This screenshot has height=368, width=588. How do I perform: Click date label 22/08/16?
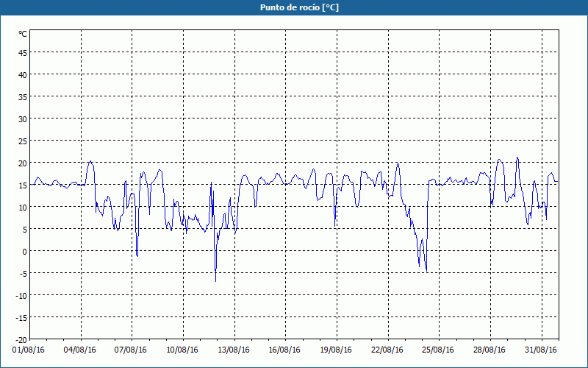(x=387, y=350)
